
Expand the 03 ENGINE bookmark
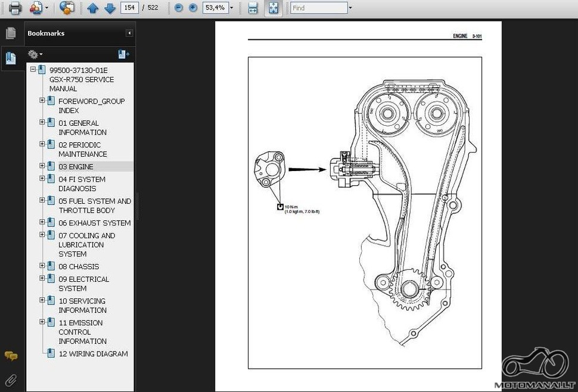point(42,166)
